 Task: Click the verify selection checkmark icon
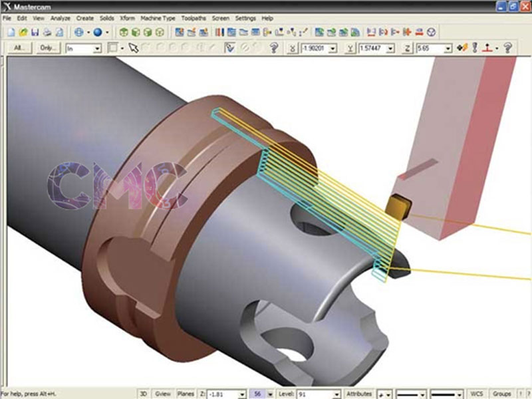[229, 48]
